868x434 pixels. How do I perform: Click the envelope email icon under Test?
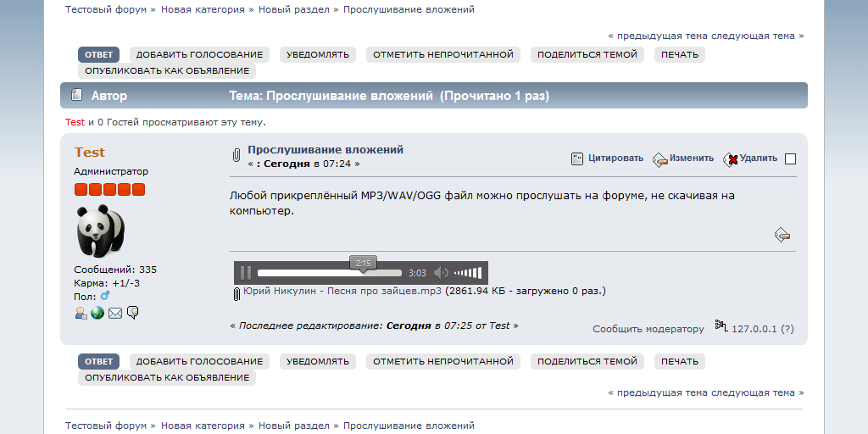[115, 314]
